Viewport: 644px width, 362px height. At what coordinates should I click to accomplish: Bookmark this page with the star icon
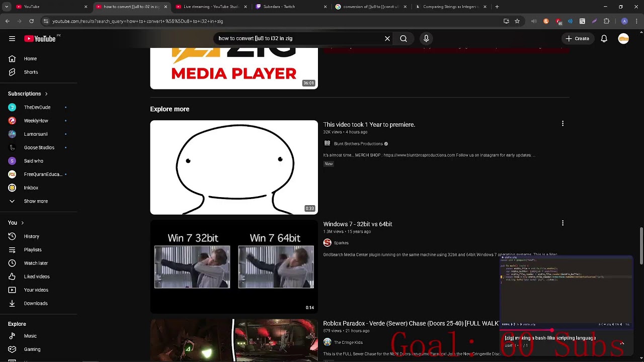pos(517,21)
